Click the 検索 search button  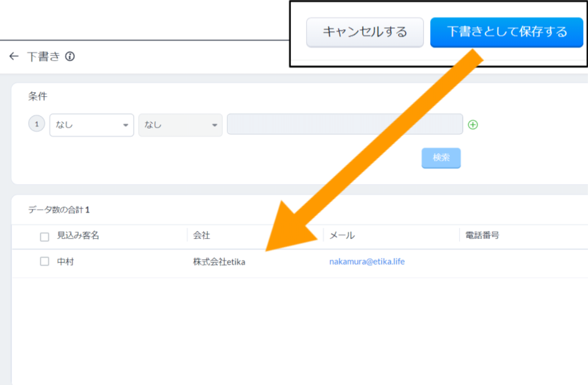(441, 158)
